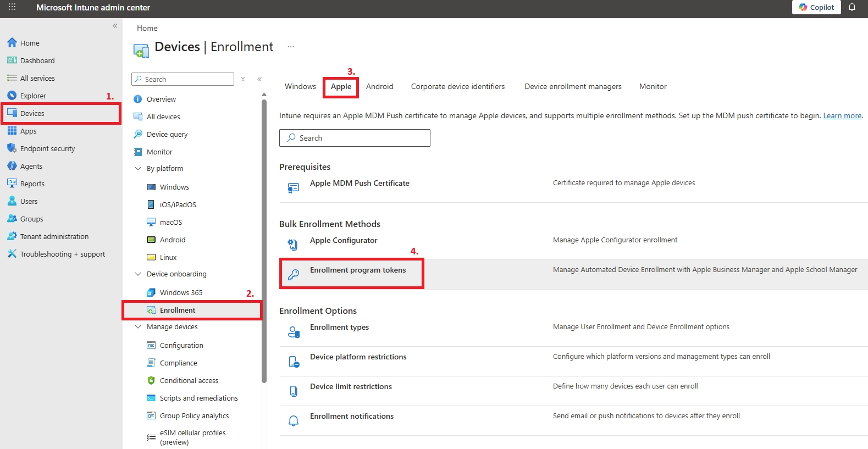868x449 pixels.
Task: Switch to Corporate device identifiers tab
Action: pyautogui.click(x=458, y=86)
